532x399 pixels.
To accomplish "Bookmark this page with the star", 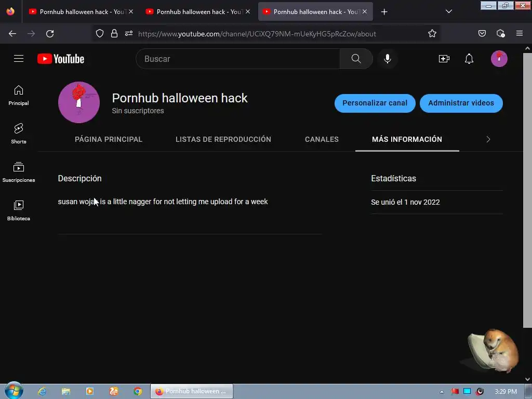I will (x=432, y=34).
